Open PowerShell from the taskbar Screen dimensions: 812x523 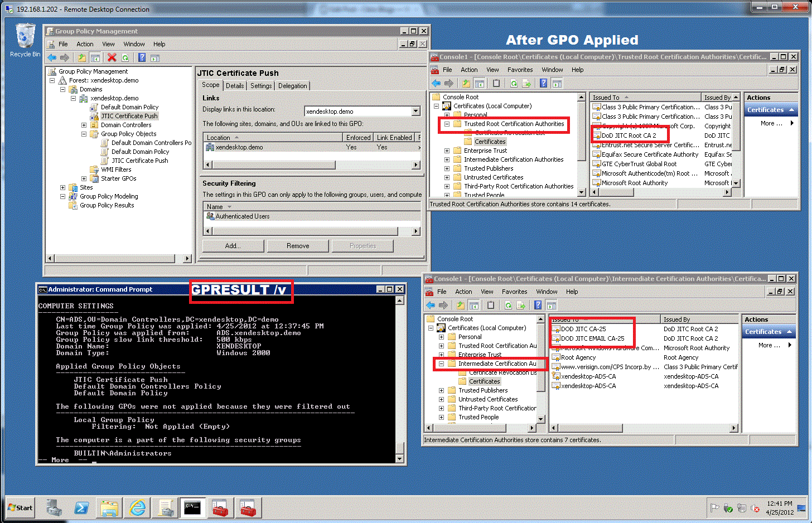[81, 508]
